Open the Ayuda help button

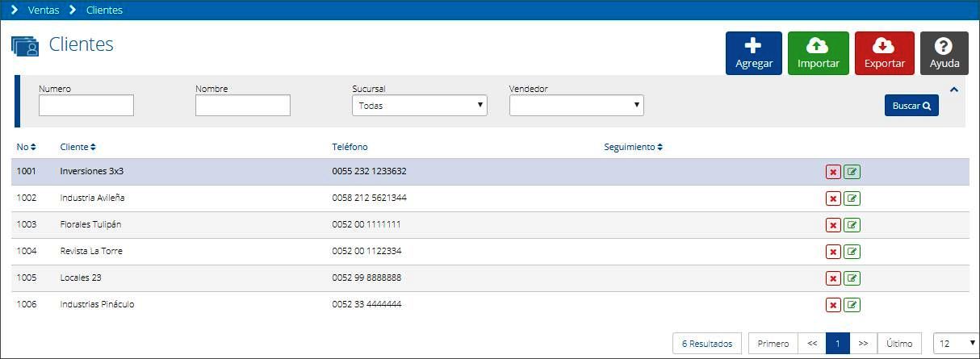[x=944, y=53]
